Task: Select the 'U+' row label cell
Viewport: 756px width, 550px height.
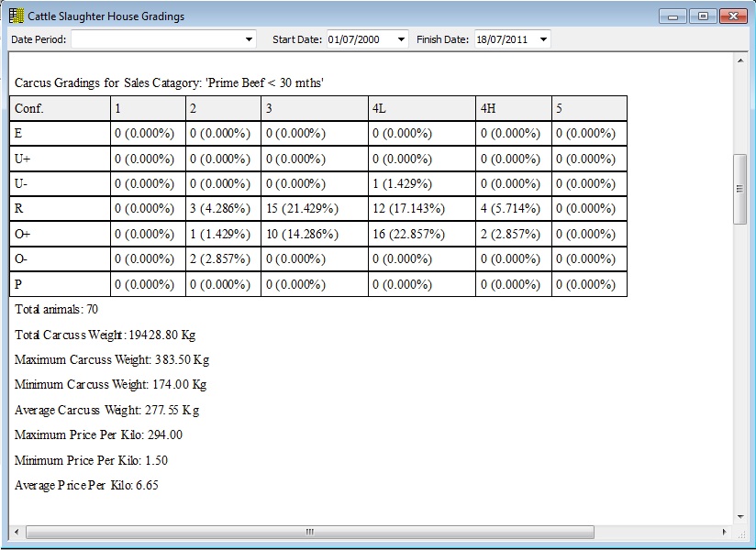Action: click(x=60, y=158)
